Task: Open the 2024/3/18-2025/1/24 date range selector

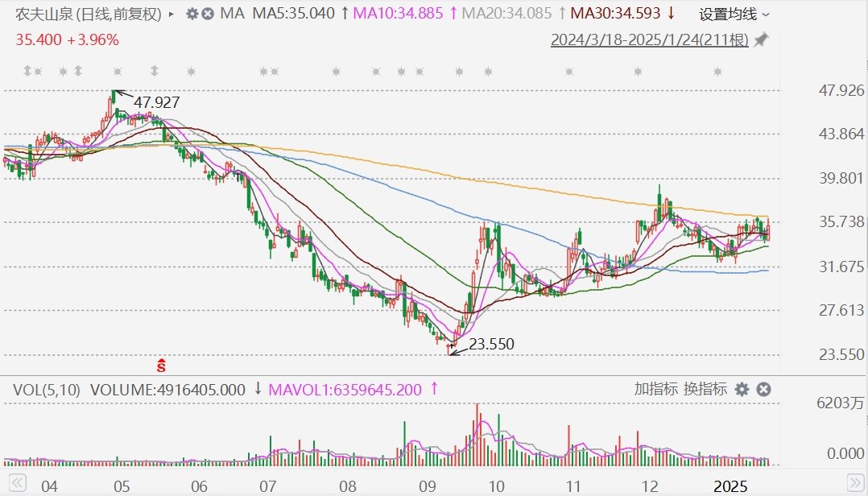Action: [649, 40]
